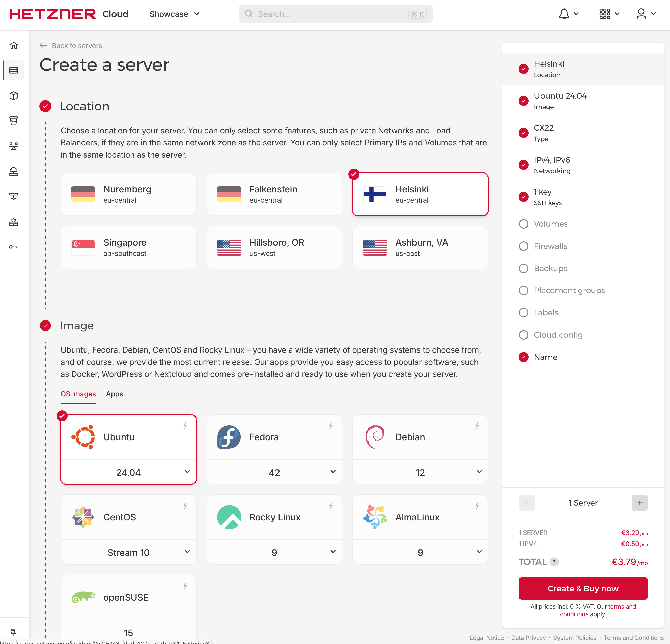The image size is (670, 644).
Task: Open the bucket Object Storage icon in sidebar
Action: 14,121
